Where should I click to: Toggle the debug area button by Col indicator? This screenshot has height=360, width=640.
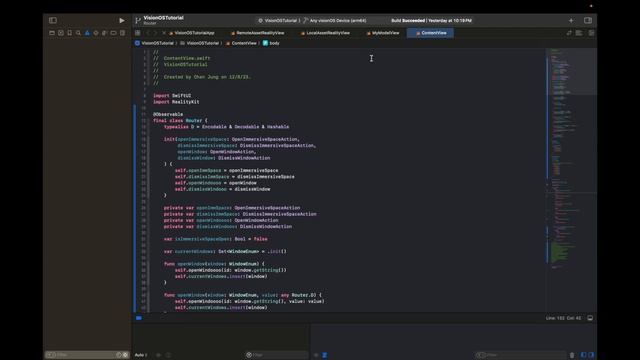(590, 318)
